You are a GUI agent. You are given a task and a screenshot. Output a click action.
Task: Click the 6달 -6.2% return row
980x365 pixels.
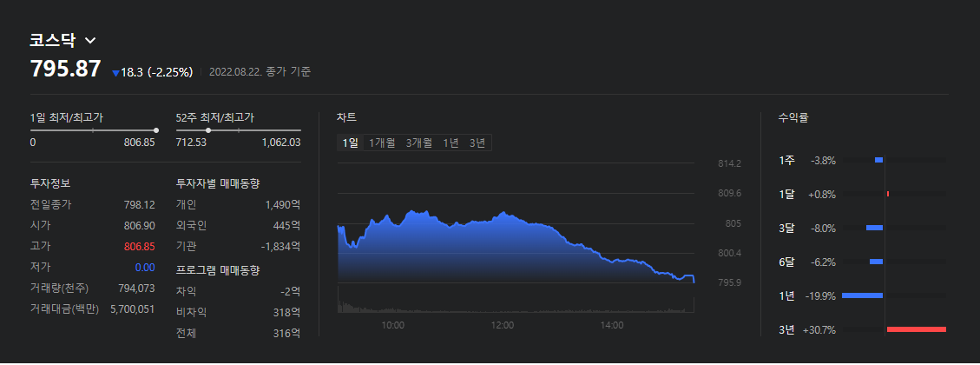pyautogui.click(x=863, y=262)
